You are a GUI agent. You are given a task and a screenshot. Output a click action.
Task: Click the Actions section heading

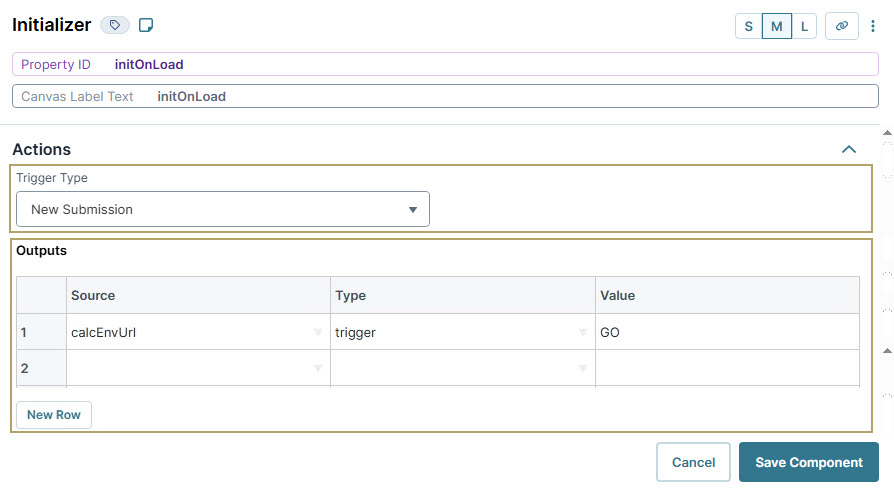[42, 149]
